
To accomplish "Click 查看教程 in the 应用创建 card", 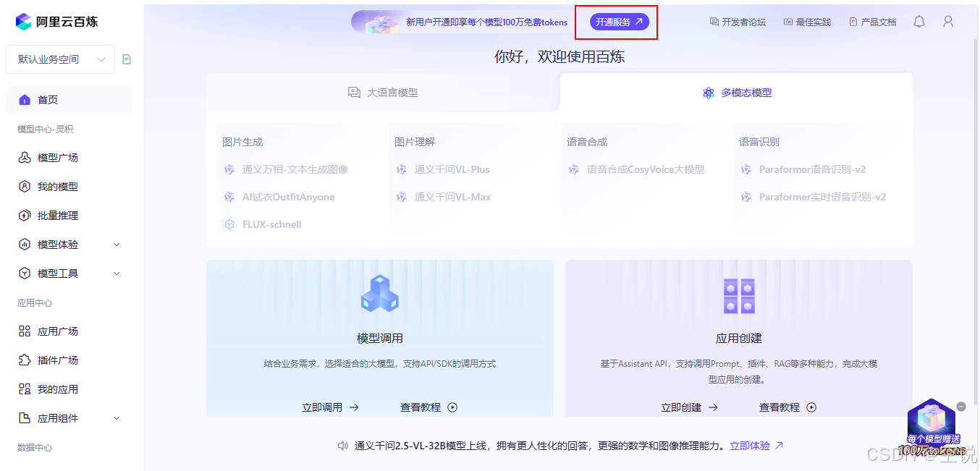I will pos(787,407).
